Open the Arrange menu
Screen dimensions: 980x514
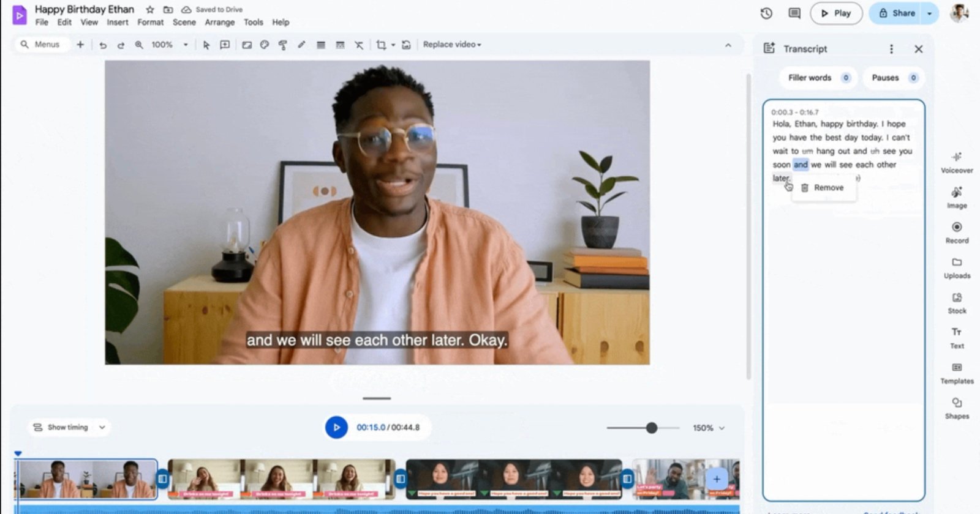pos(219,22)
